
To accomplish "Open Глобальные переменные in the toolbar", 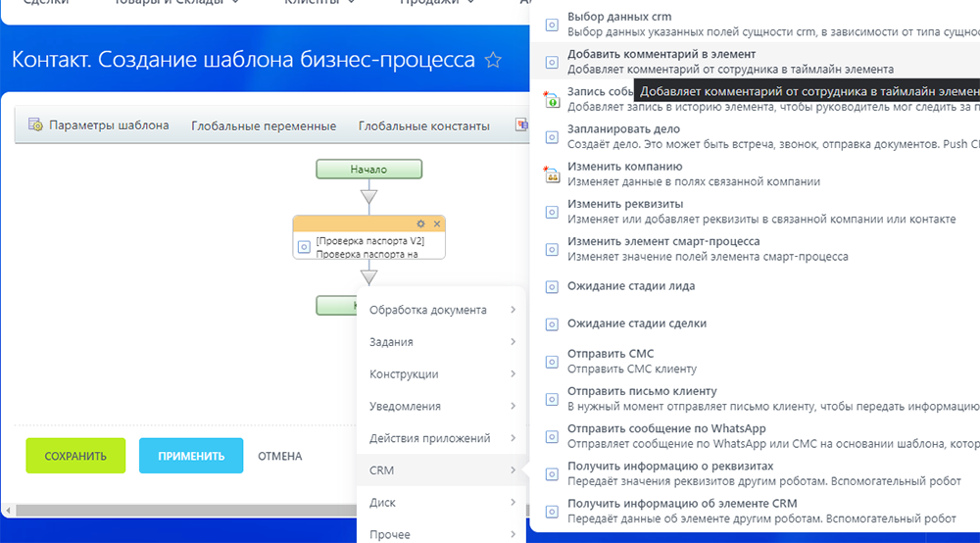I will click(263, 125).
